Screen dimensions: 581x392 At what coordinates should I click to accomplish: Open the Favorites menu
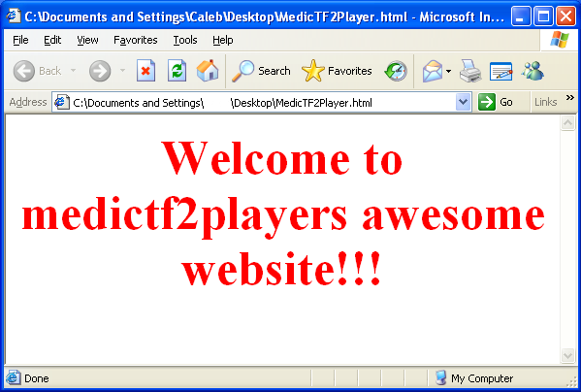tap(135, 40)
